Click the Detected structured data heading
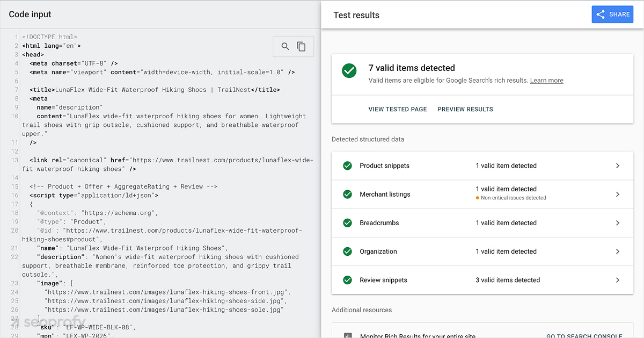 [x=368, y=139]
